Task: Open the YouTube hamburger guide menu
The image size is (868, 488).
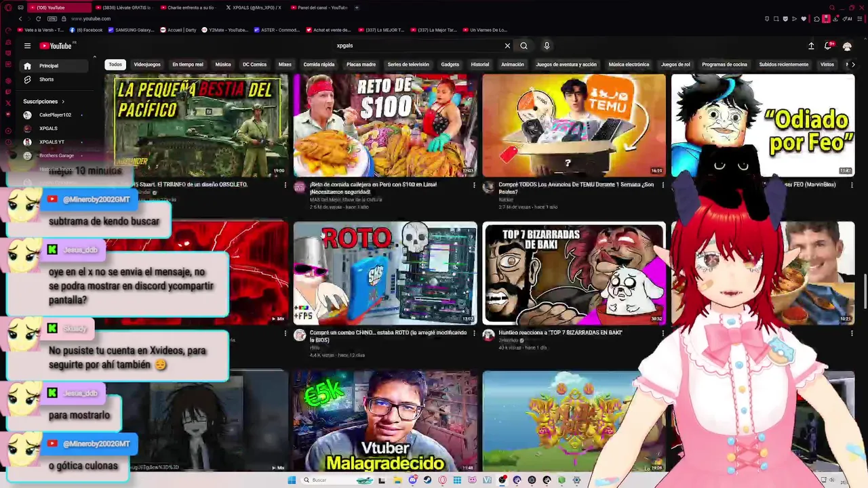Action: pos(27,46)
